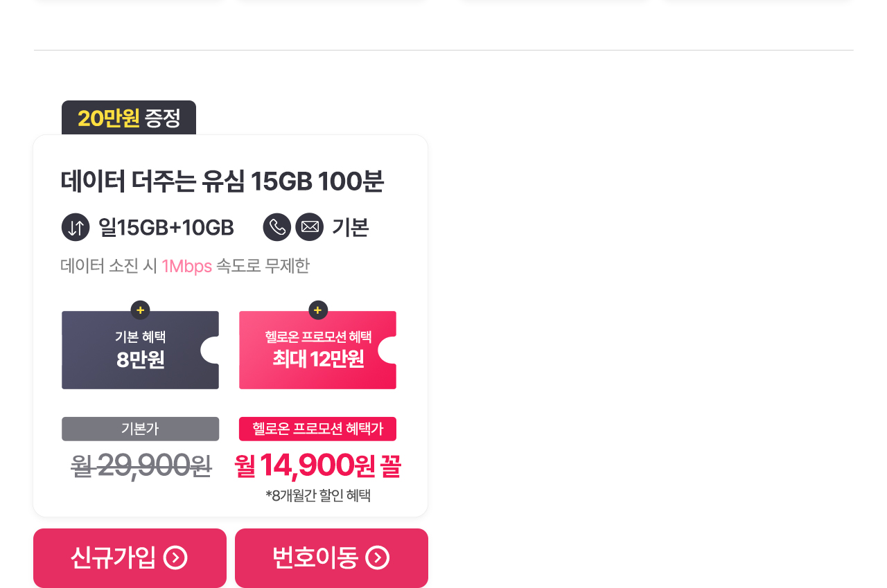Click the 신규가입 button
The height and width of the screenshot is (588, 887).
pos(130,558)
